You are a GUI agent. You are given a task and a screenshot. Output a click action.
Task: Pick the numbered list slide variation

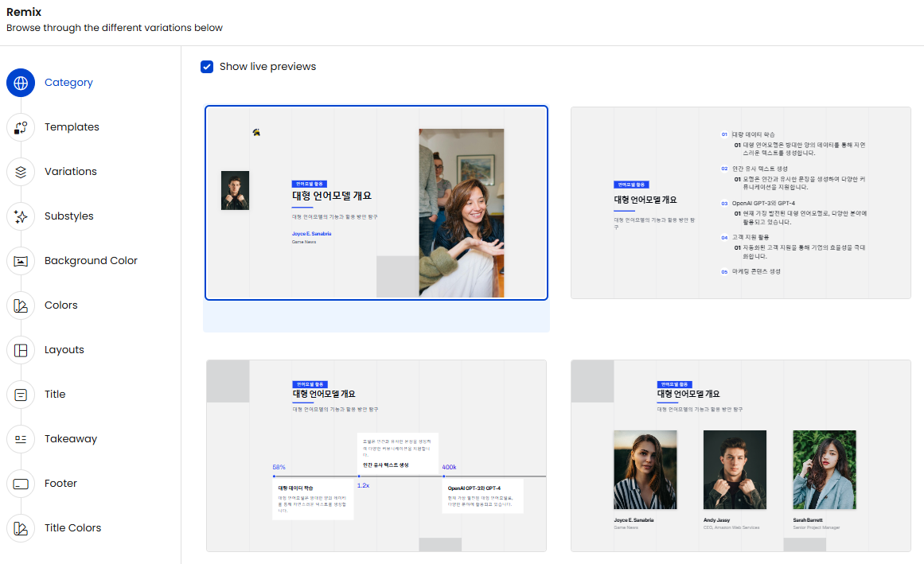[740, 203]
